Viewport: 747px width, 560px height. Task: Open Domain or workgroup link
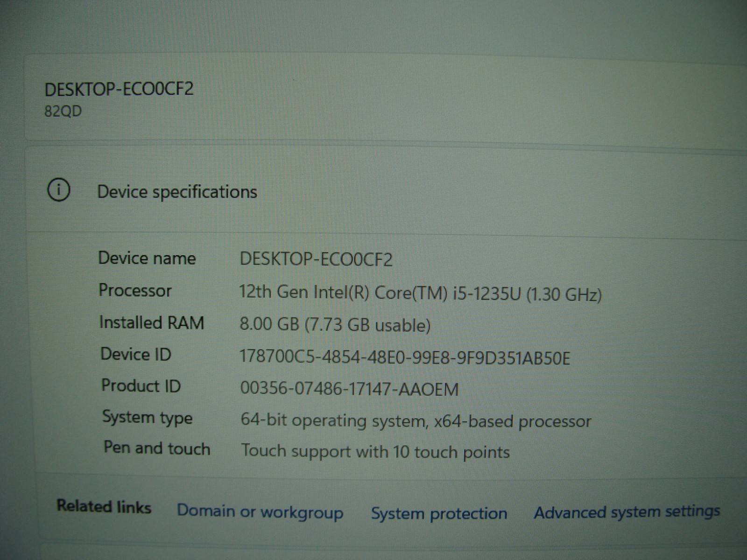(260, 511)
